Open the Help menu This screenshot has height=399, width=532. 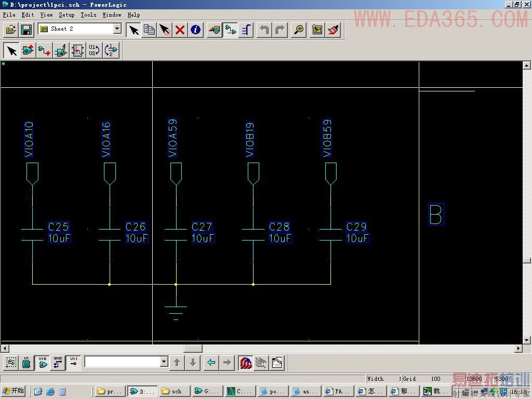134,15
